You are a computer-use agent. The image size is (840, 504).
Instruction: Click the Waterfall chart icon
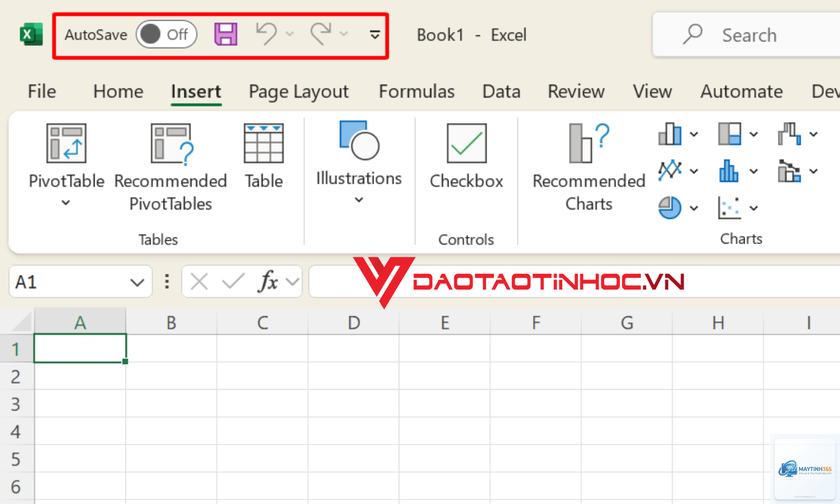pyautogui.click(x=790, y=134)
